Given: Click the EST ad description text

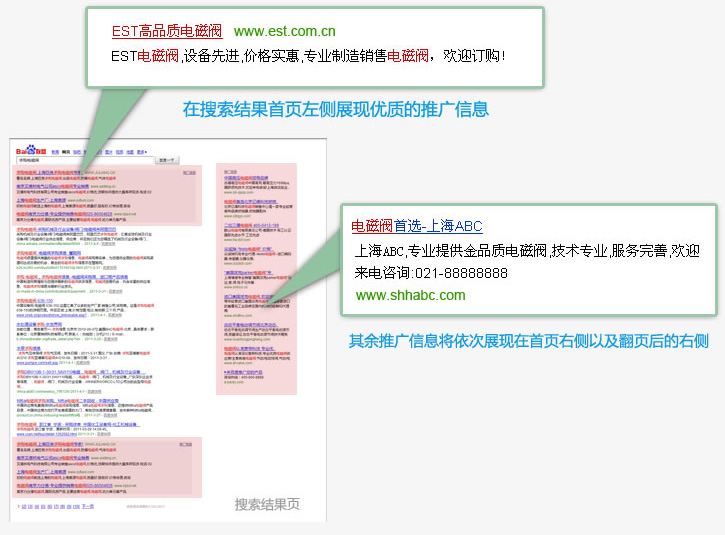Looking at the screenshot, I should tap(308, 56).
